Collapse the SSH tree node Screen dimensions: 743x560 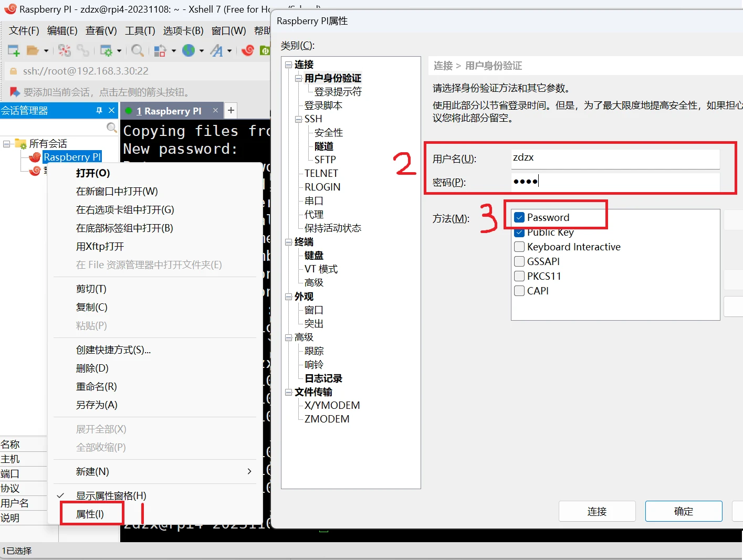(x=298, y=119)
